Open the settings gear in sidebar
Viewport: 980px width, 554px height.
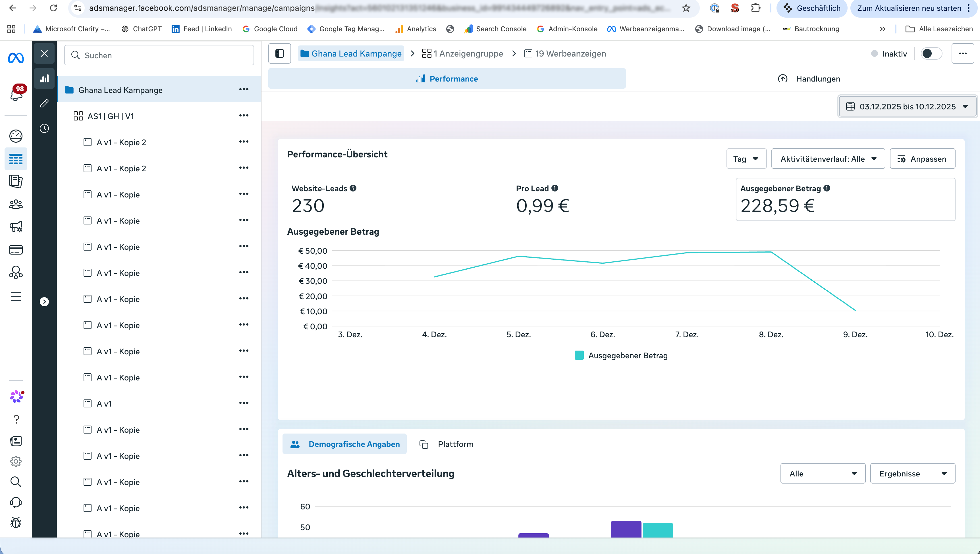(16, 462)
